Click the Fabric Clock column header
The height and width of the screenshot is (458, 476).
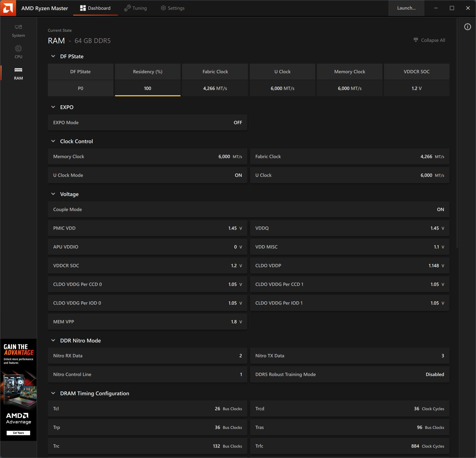(215, 72)
